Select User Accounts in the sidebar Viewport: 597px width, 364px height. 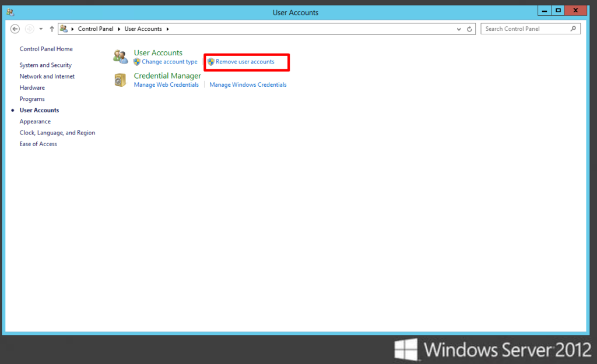tap(39, 110)
